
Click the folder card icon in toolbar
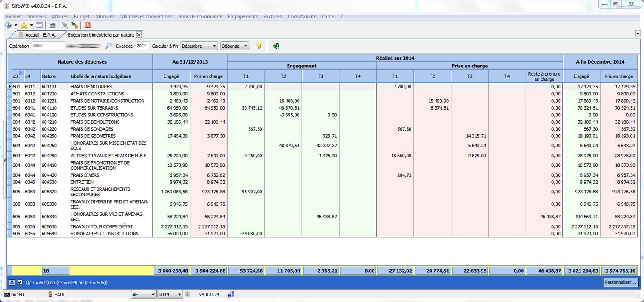(x=52, y=25)
